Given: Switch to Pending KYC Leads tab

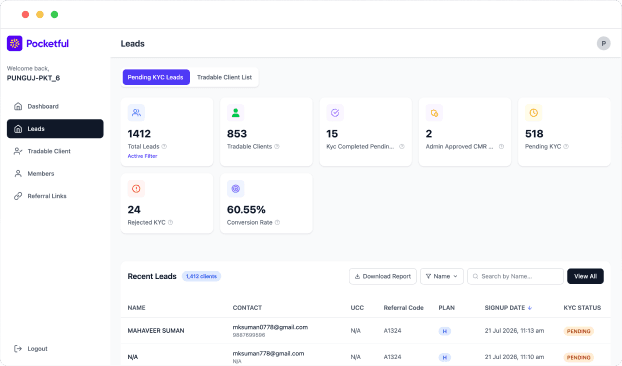Looking at the screenshot, I should tap(156, 77).
